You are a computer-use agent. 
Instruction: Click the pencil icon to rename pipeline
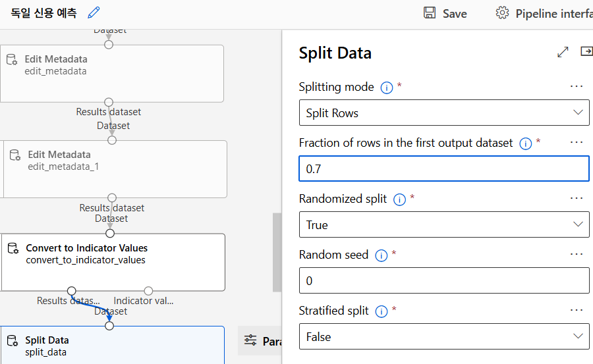[94, 13]
